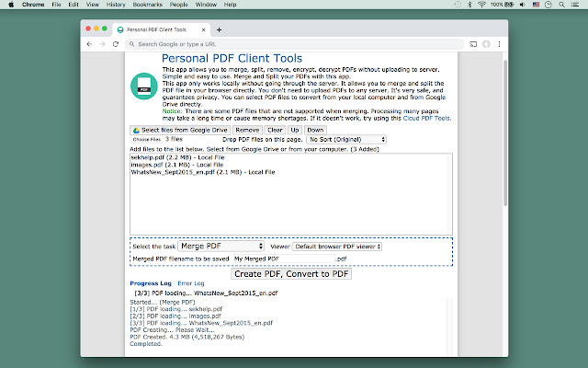Image resolution: width=588 pixels, height=368 pixels.
Task: Open the Bookmarks menu
Action: coord(147,5)
